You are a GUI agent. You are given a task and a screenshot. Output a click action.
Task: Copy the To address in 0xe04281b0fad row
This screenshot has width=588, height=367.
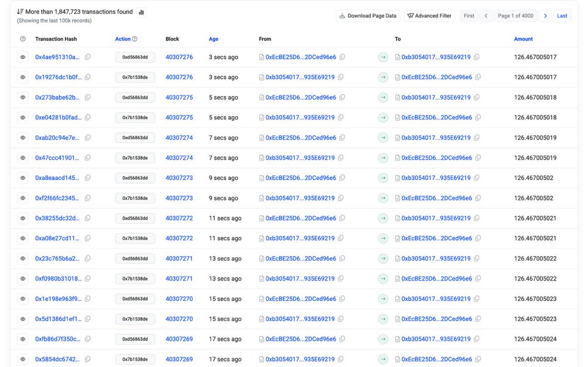pyautogui.click(x=478, y=117)
